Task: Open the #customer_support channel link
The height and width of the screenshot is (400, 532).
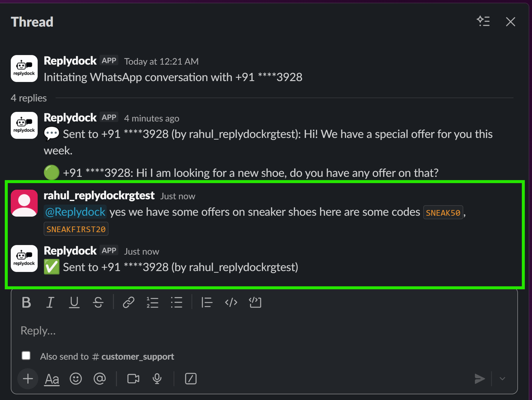Action: click(x=134, y=356)
